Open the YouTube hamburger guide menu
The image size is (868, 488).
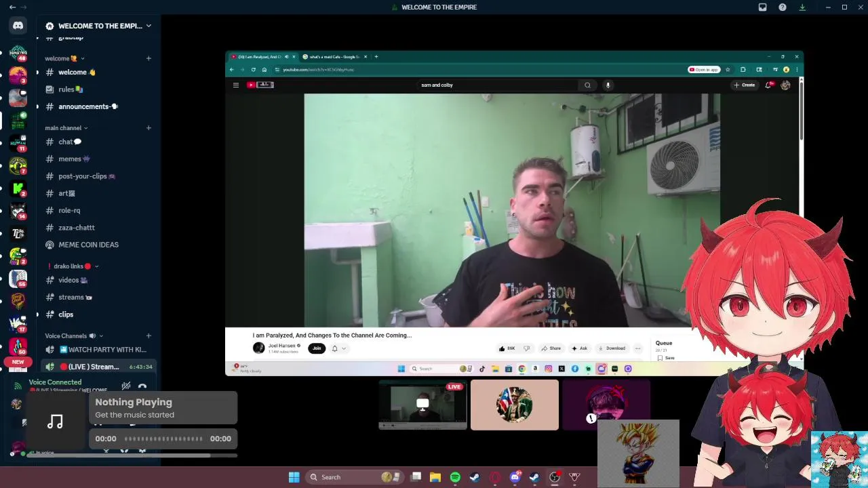point(236,85)
